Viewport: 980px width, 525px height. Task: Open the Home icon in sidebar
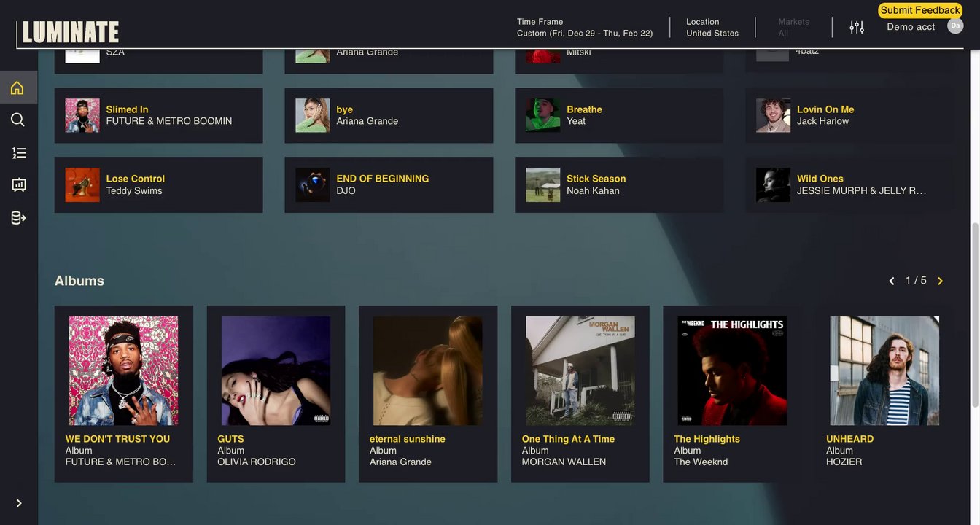(17, 87)
